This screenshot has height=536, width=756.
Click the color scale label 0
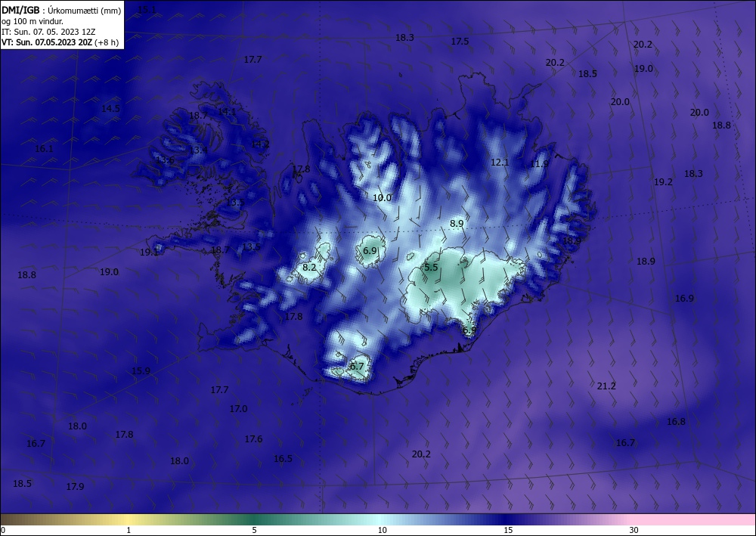(3, 530)
